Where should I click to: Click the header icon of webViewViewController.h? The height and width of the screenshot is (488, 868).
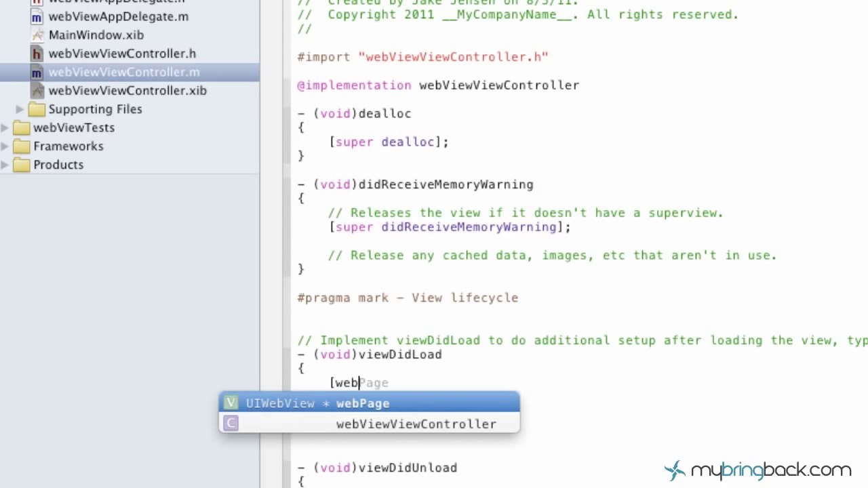37,54
